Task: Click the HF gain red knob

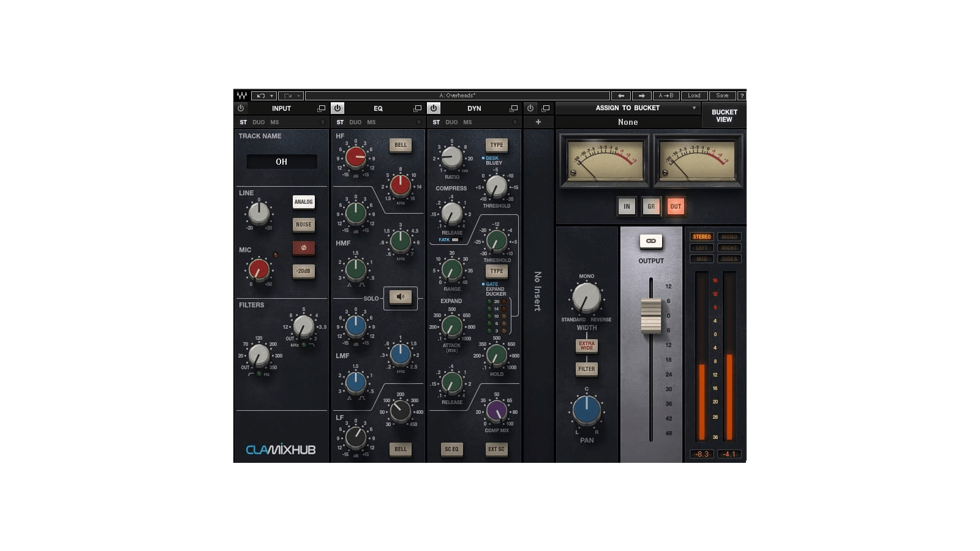Action: coord(356,157)
